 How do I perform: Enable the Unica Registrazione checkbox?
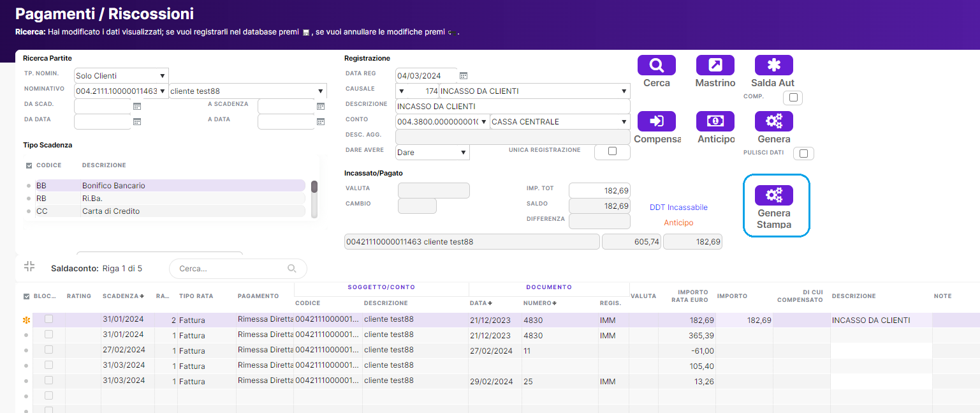pyautogui.click(x=612, y=151)
